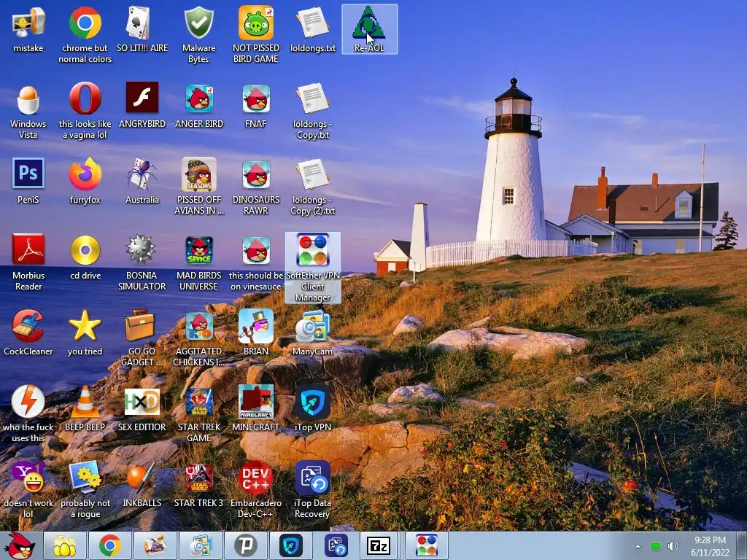Viewport: 747px width, 560px height.
Task: Click the green network tray icon
Action: (x=656, y=546)
